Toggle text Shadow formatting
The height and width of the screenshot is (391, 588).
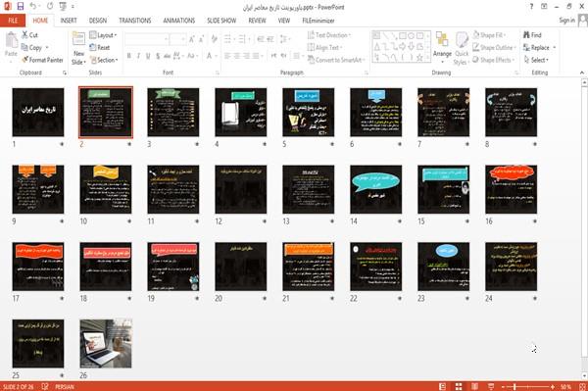158,56
